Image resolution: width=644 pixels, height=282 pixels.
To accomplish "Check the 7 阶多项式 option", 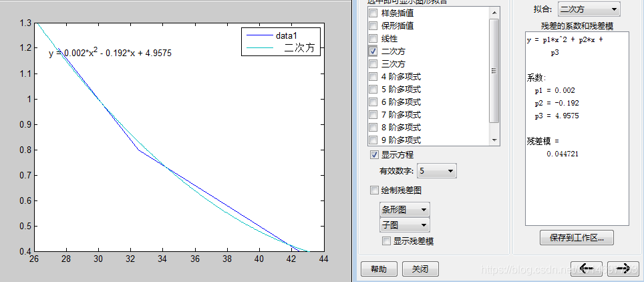I will pyautogui.click(x=373, y=115).
